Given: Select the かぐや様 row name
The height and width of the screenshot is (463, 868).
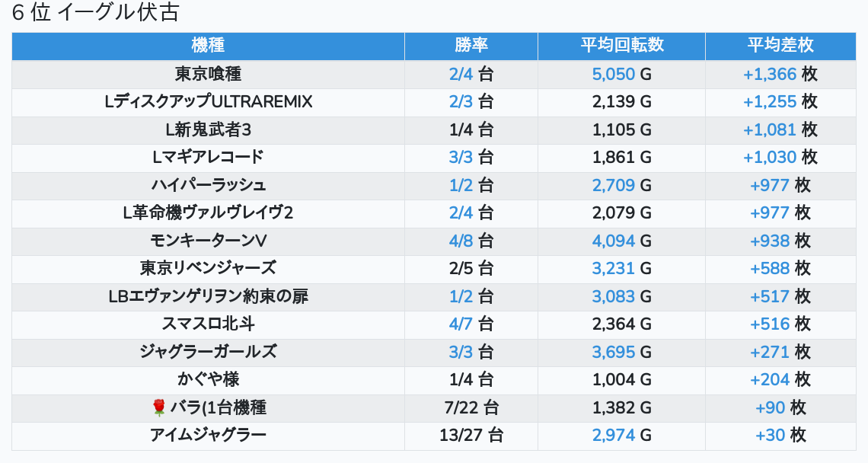Looking at the screenshot, I should coord(208,380).
